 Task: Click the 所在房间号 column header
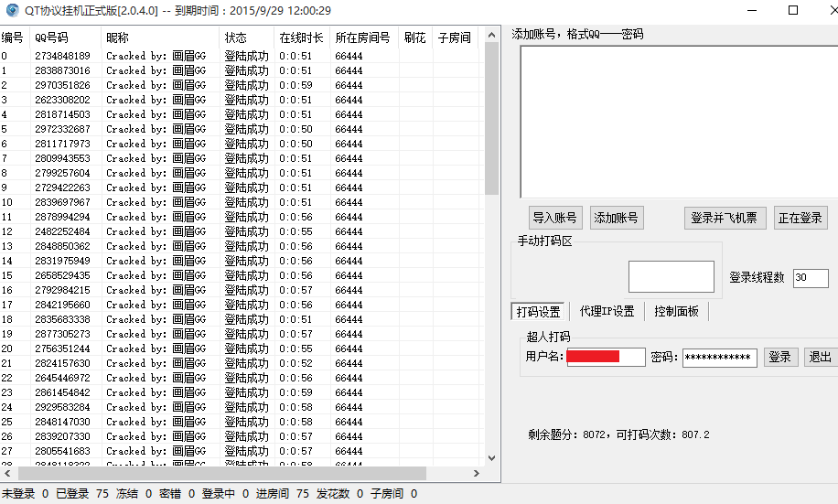(x=364, y=38)
